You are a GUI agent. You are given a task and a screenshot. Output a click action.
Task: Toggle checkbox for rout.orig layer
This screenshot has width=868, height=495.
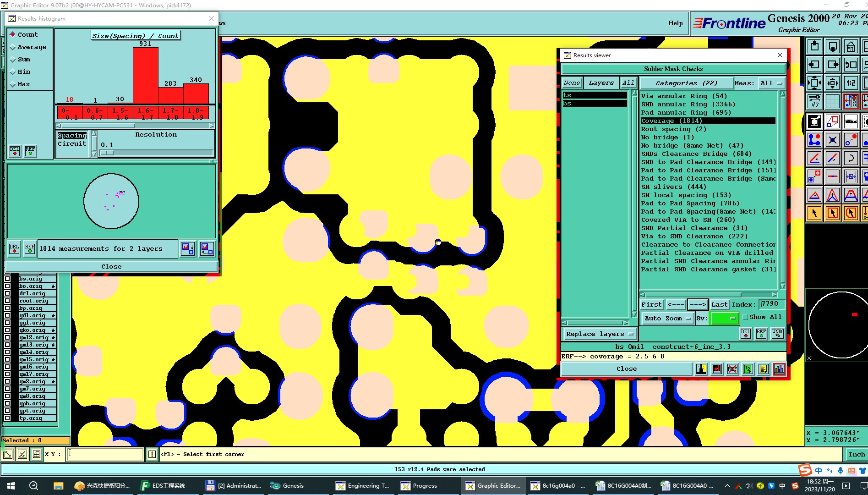pos(7,301)
